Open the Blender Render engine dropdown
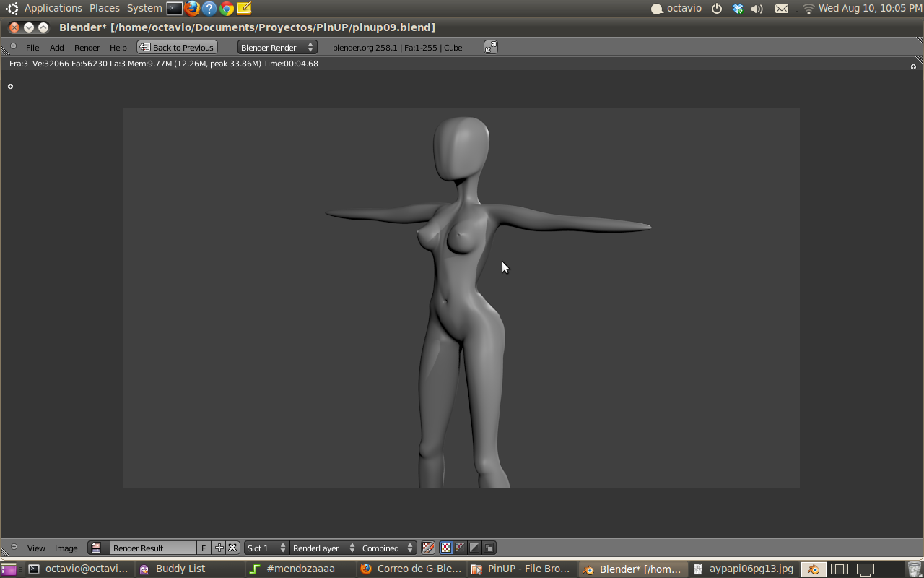 point(277,47)
